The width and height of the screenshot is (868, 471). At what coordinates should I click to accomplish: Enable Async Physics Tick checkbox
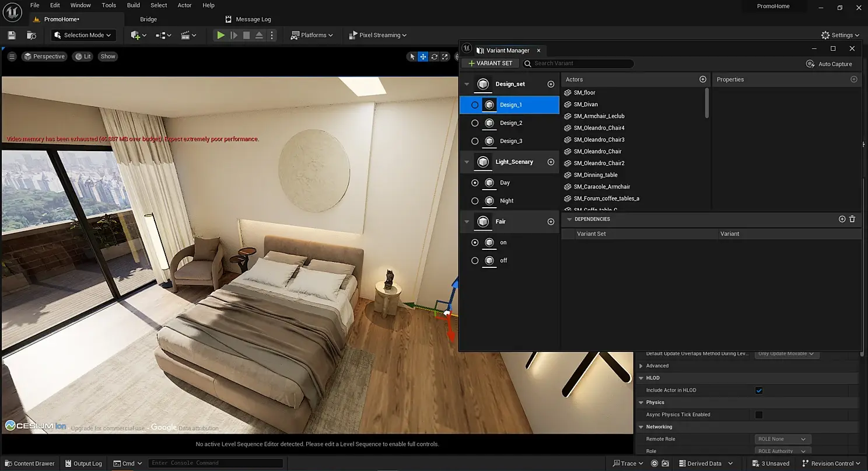[x=759, y=415]
